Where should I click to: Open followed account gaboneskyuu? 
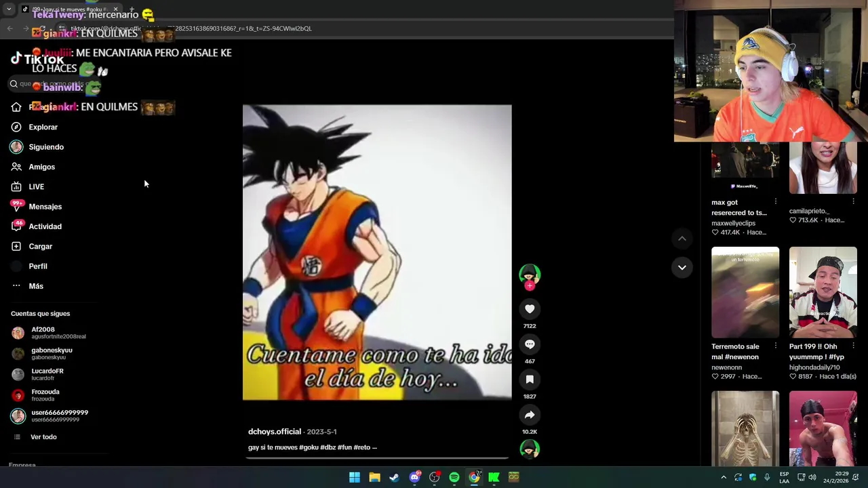pos(42,353)
